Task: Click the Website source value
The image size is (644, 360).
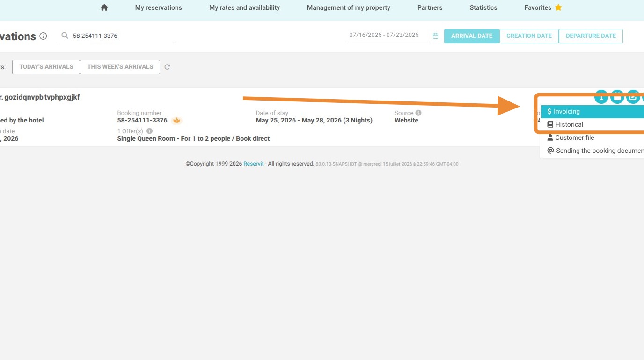Action: [406, 120]
